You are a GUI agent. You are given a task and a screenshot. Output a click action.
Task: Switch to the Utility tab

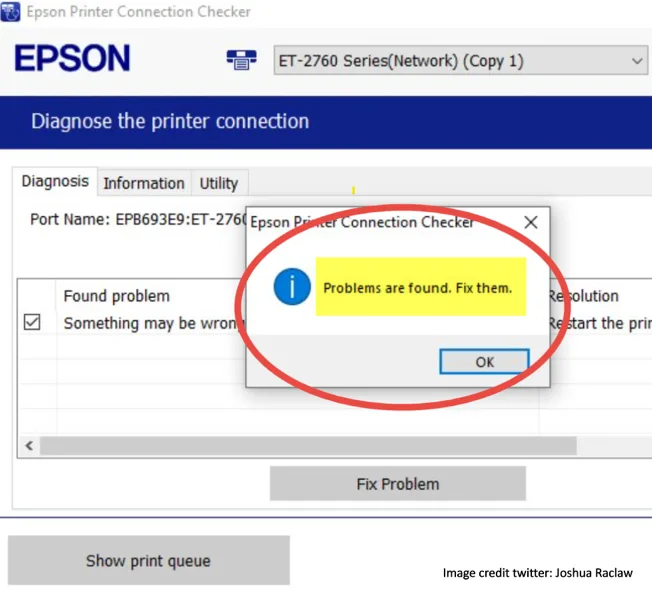[219, 183]
